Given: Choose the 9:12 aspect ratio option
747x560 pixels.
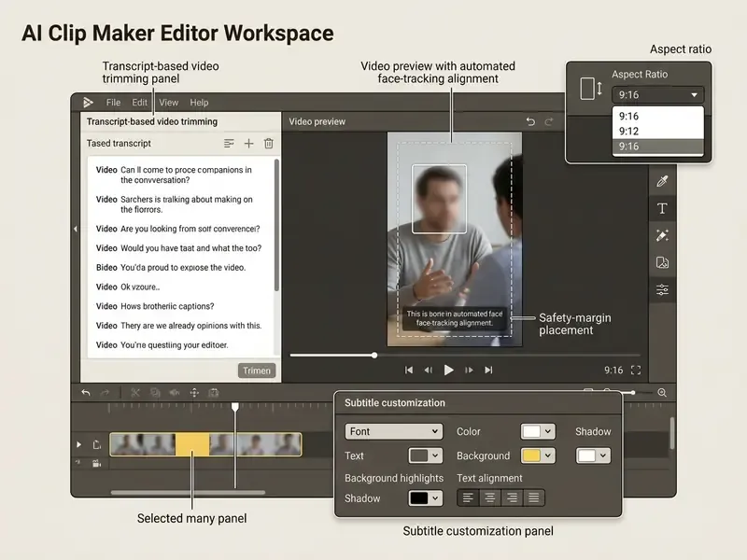Looking at the screenshot, I should [x=657, y=131].
